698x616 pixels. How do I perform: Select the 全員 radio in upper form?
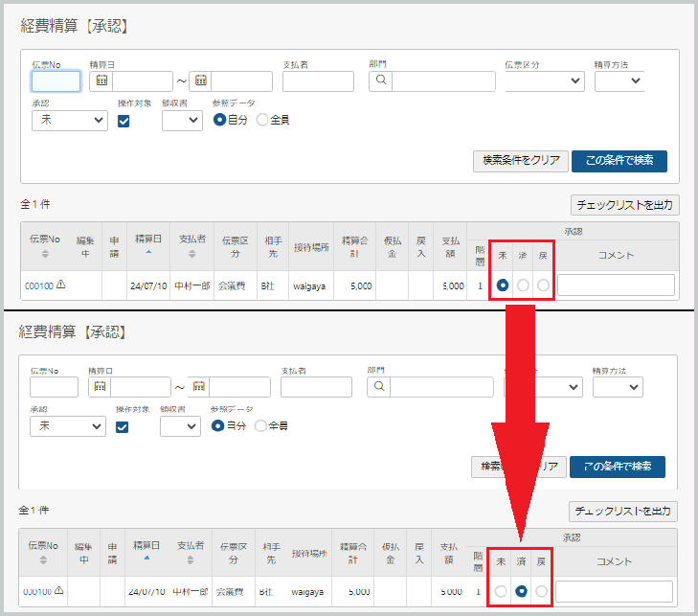coord(262,120)
